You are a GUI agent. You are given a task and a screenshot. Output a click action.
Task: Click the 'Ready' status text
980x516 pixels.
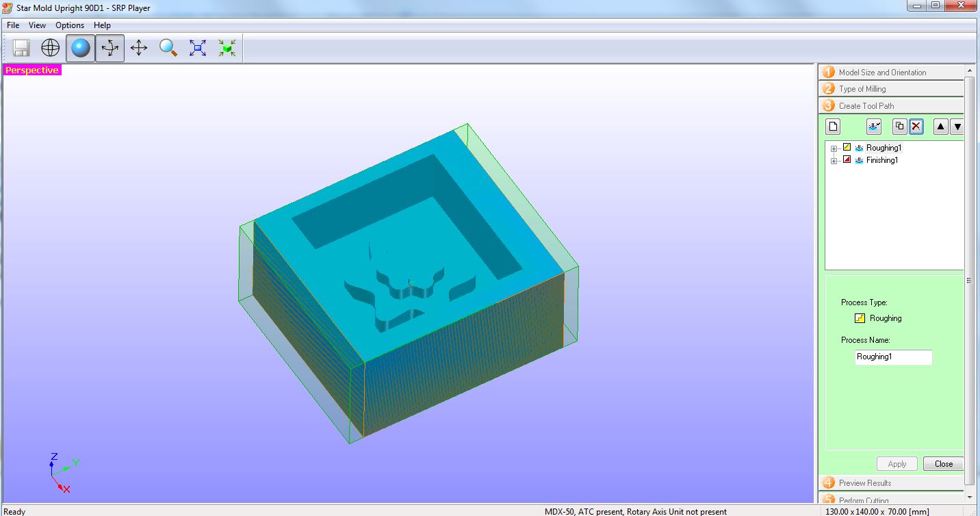[14, 511]
